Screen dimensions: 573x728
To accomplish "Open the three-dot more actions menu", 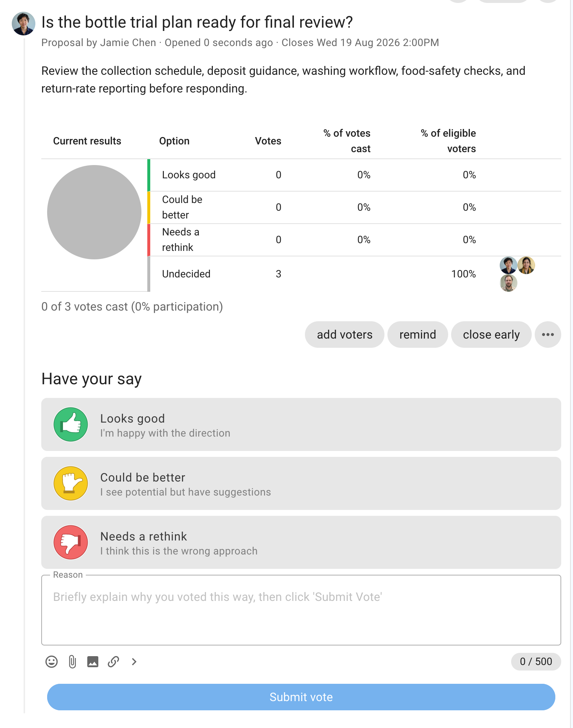I will [548, 335].
